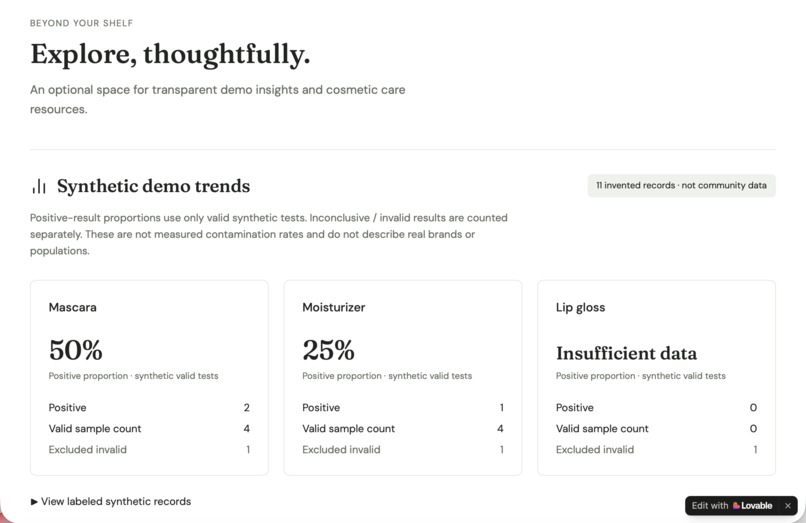
Task: Click the disclosure triangle before View labeled
Action: (34, 501)
